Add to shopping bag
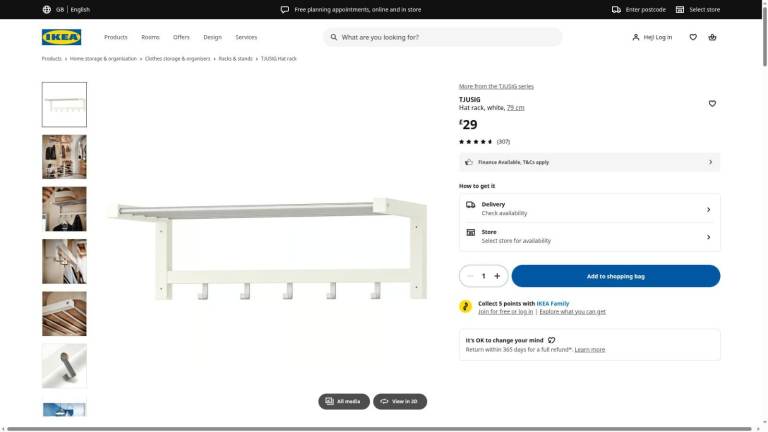 tap(616, 276)
